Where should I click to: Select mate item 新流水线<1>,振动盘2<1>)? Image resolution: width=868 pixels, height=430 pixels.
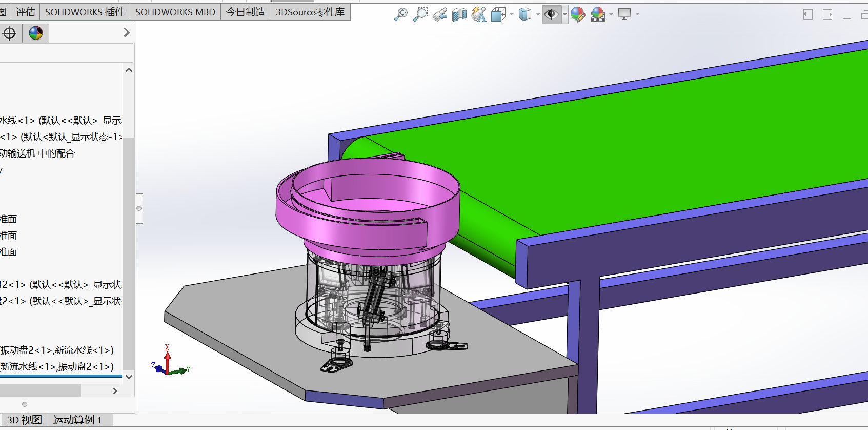click(57, 367)
